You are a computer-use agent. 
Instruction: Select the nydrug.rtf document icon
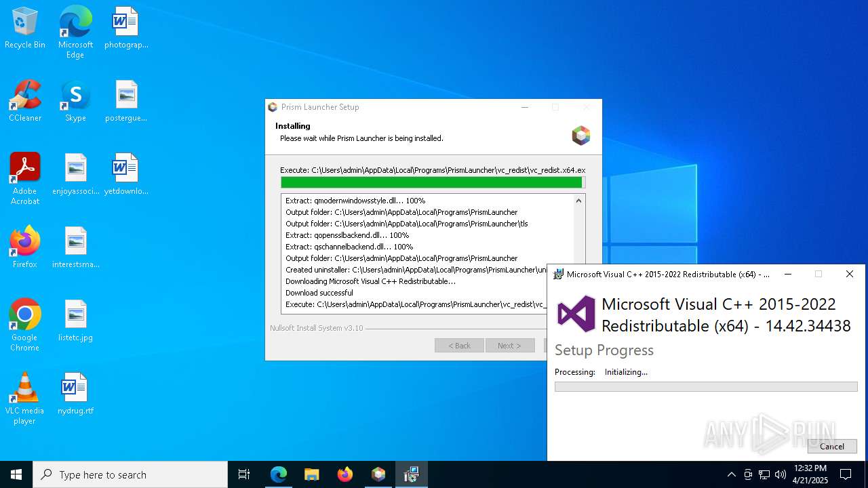click(x=75, y=394)
